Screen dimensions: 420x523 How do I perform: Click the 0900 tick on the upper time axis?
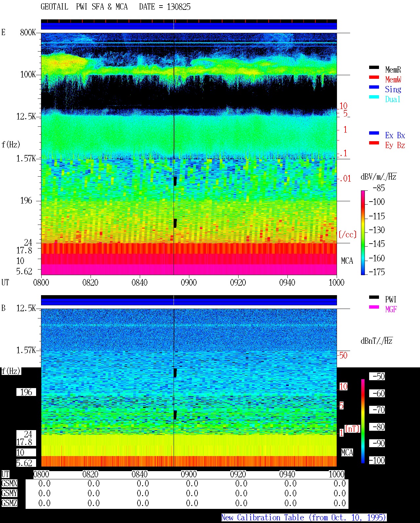pyautogui.click(x=189, y=282)
